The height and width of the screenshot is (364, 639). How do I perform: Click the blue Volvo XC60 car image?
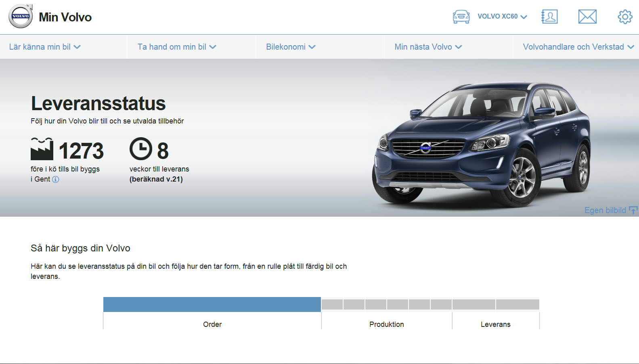(x=480, y=145)
